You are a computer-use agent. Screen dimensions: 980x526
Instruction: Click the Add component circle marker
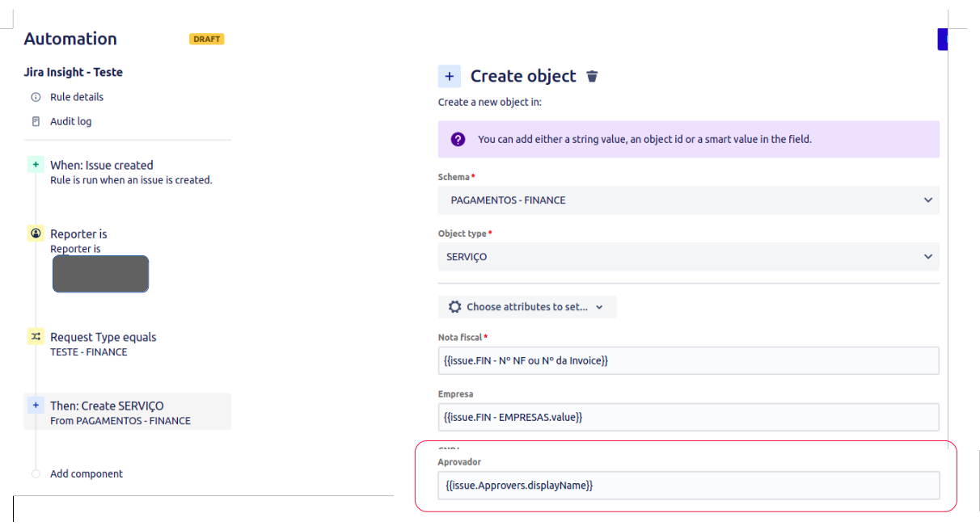point(36,473)
